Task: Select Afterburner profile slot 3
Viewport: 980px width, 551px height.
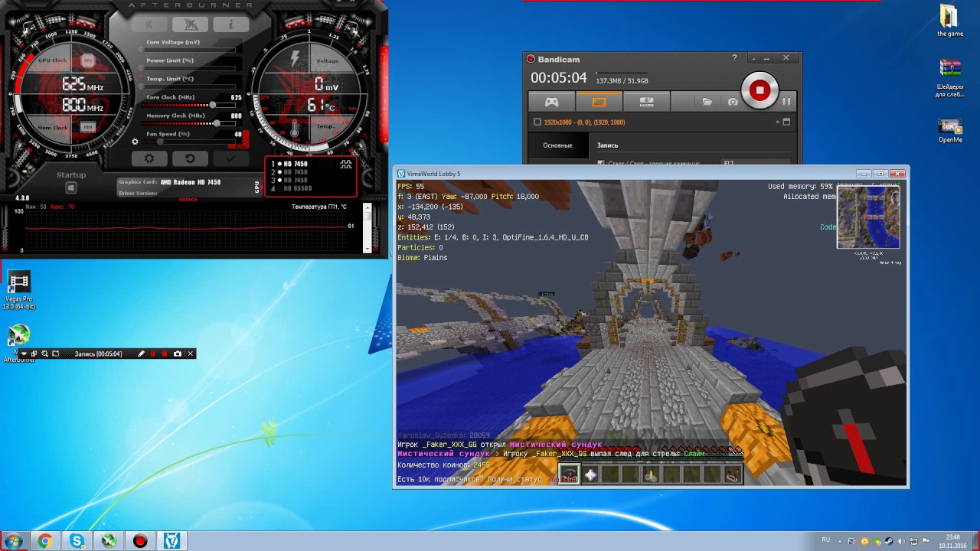Action: tap(289, 180)
